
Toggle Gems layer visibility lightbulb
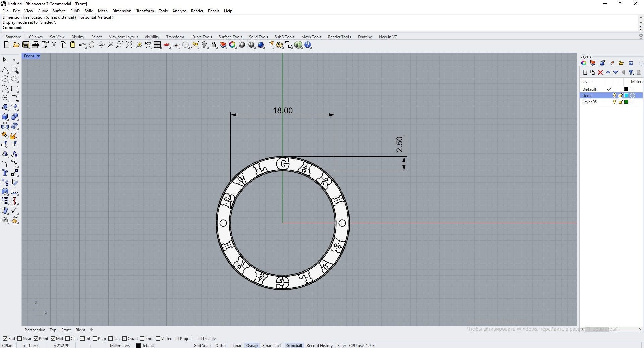614,96
